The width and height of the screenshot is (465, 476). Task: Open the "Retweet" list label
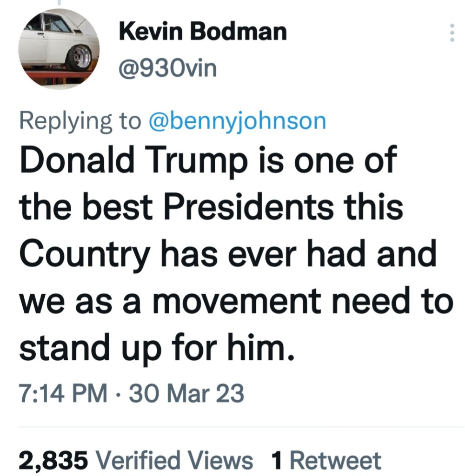point(336,460)
